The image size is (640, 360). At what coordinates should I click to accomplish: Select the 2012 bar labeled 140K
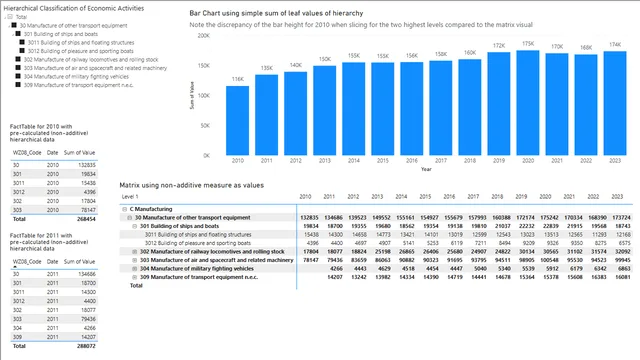point(296,113)
